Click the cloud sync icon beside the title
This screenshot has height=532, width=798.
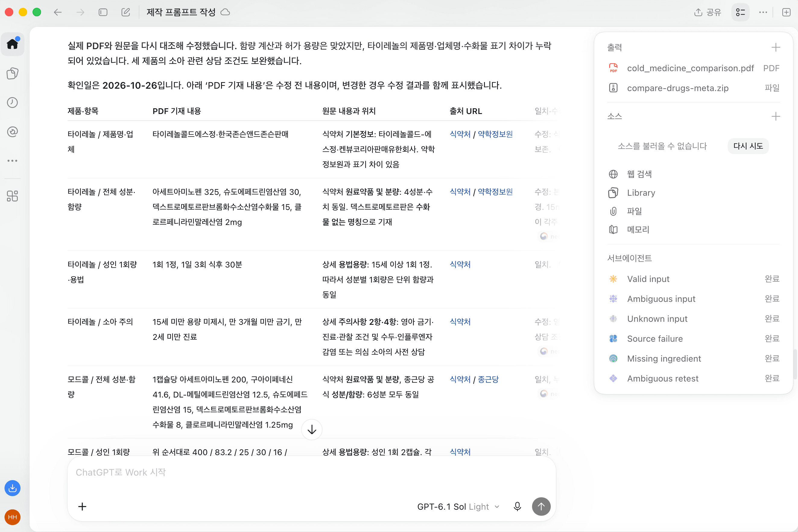pos(225,13)
